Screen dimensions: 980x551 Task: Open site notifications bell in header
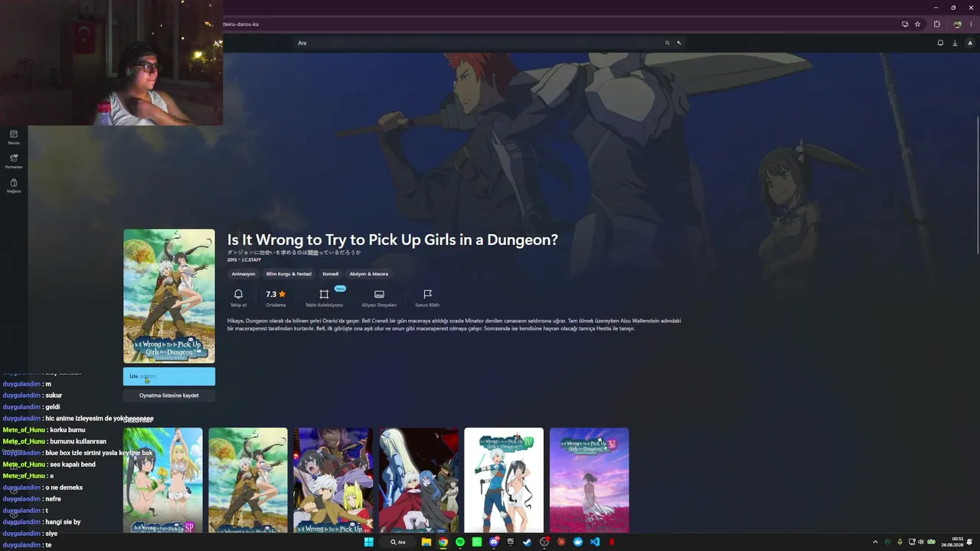940,43
